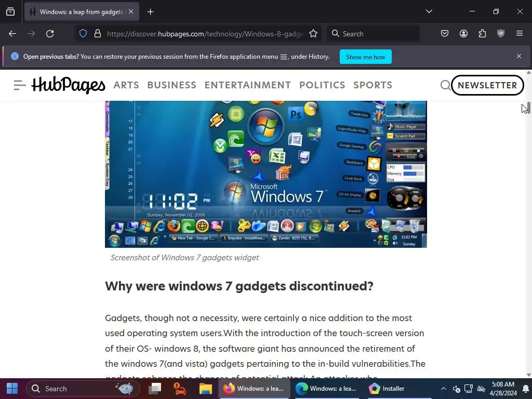Image resolution: width=532 pixels, height=399 pixels.
Task: Reload the current page
Action: pyautogui.click(x=50, y=34)
